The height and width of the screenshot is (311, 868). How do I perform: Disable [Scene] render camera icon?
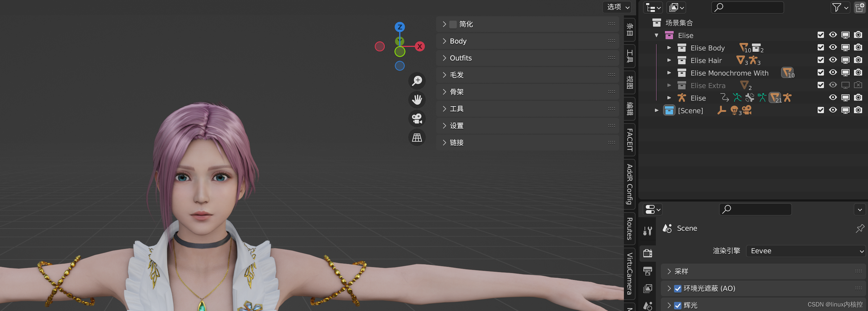click(858, 110)
